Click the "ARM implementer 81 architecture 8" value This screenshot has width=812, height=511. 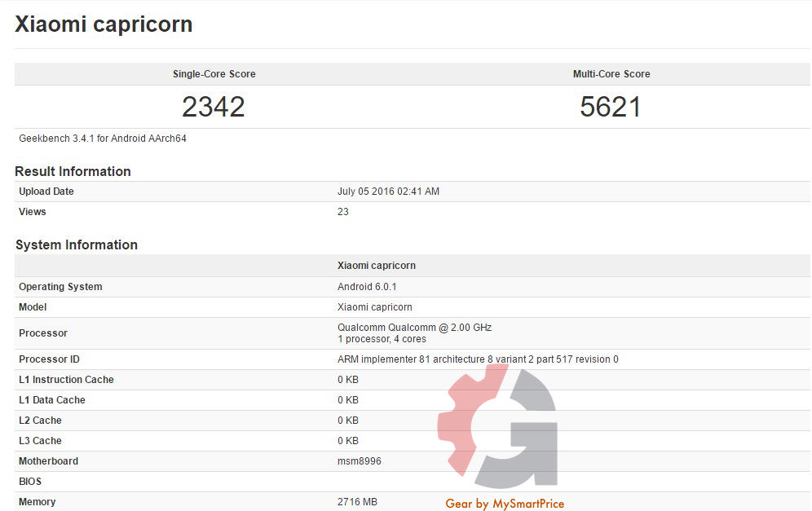tap(478, 359)
